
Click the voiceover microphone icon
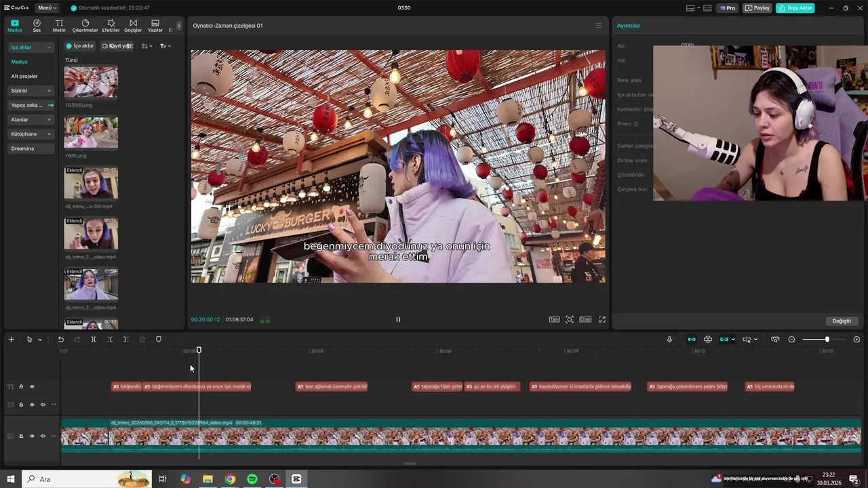pos(669,340)
